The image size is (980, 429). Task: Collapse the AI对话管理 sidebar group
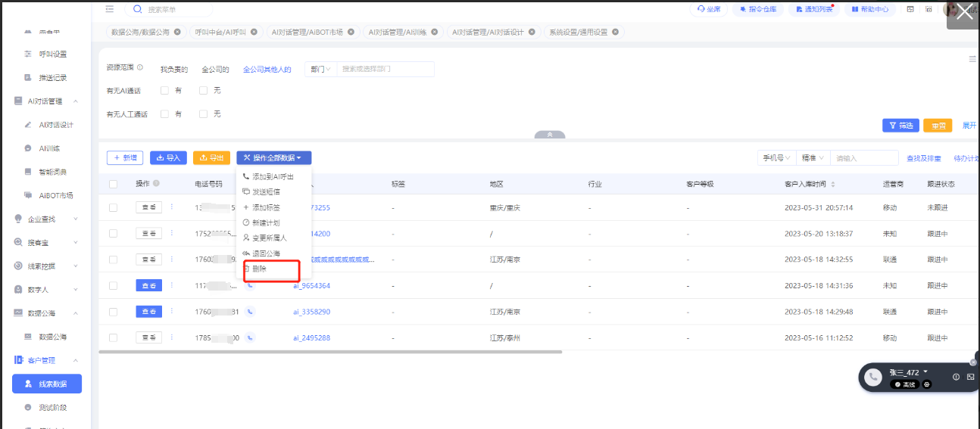tap(75, 101)
